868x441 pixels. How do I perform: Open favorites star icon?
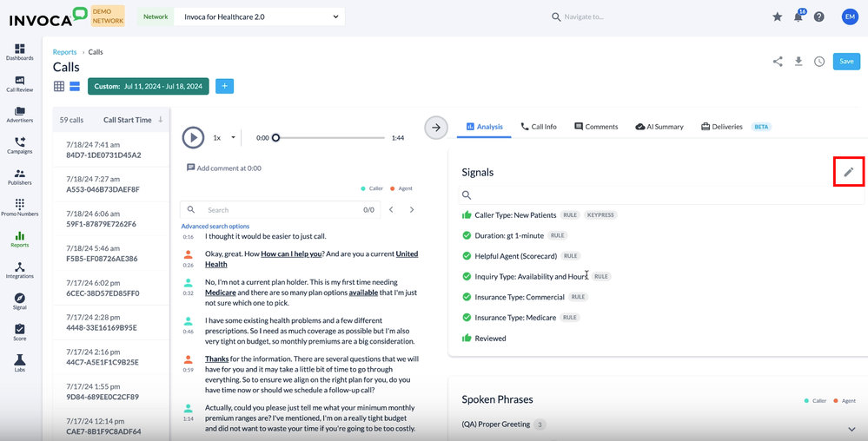[778, 16]
